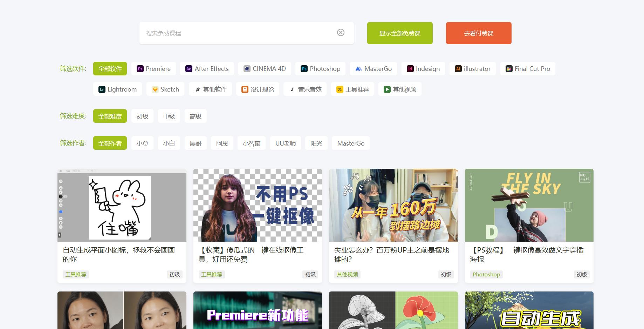
Task: Select the CINEMA 4D filter chip
Action: click(x=265, y=68)
